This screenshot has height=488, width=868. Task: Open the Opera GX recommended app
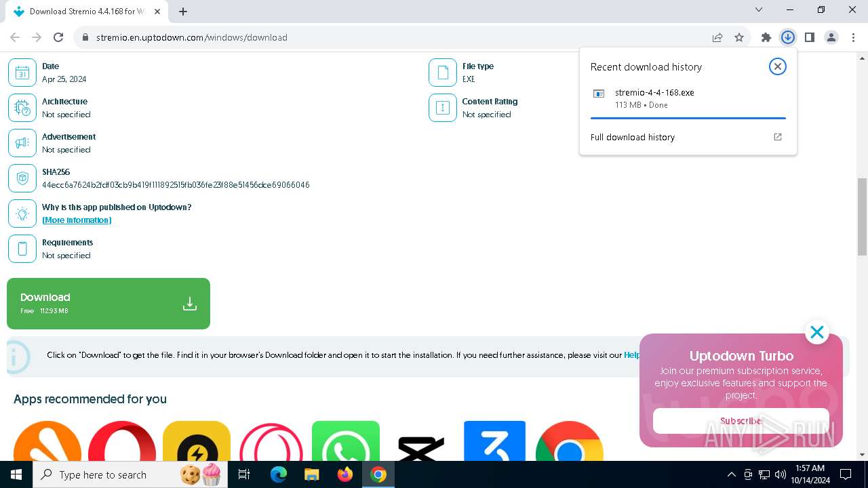tap(271, 441)
